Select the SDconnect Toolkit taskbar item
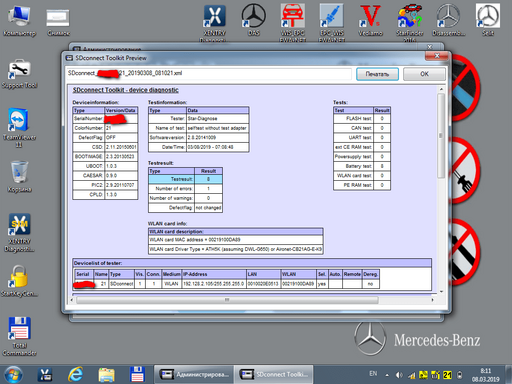This screenshot has height=384, width=512. click(273, 375)
